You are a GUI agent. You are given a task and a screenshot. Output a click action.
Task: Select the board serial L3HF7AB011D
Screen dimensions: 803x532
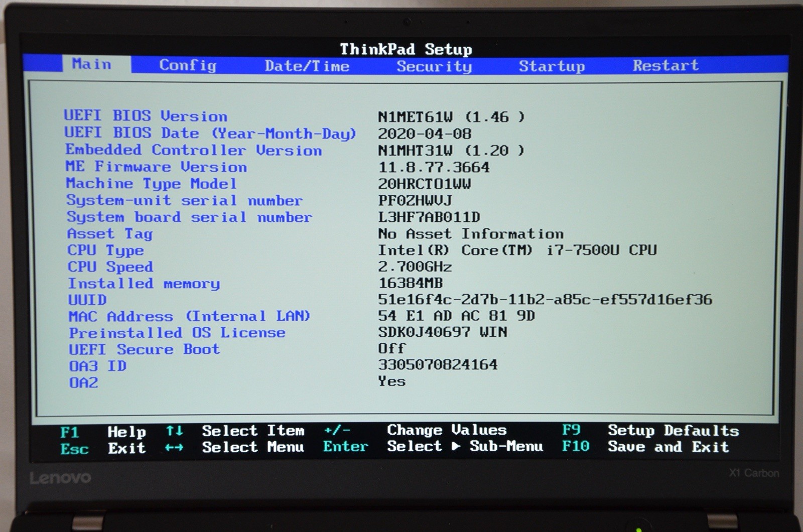tap(429, 217)
